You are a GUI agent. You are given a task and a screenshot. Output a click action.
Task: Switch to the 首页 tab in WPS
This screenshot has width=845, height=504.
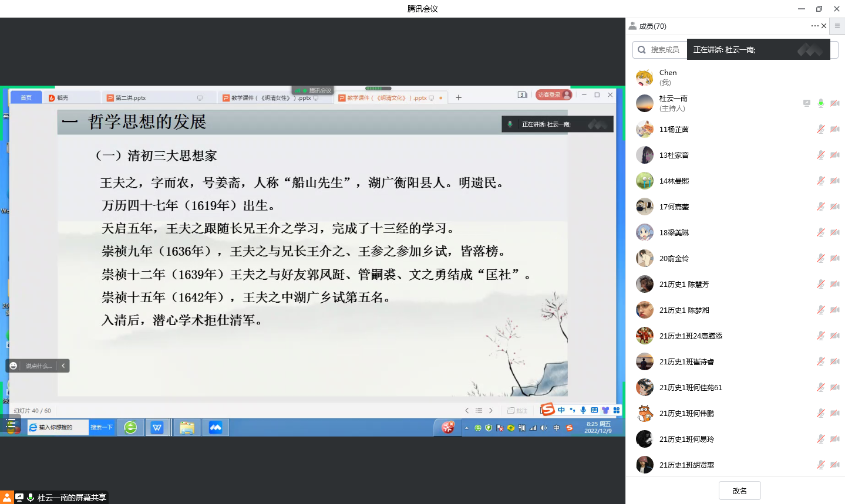tap(26, 97)
